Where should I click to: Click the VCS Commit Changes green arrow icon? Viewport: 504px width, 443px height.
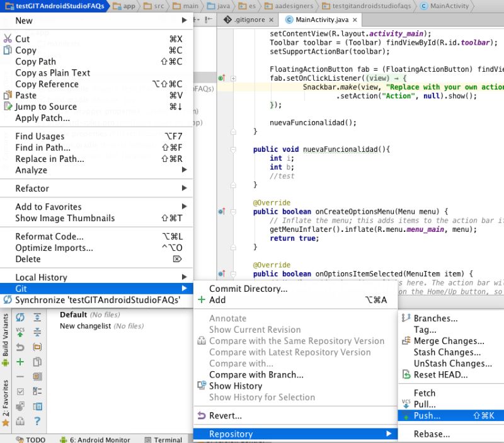(20, 333)
